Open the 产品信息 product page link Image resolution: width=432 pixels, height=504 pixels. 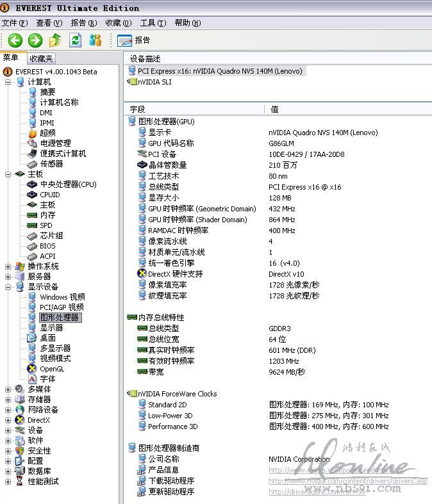[320, 470]
